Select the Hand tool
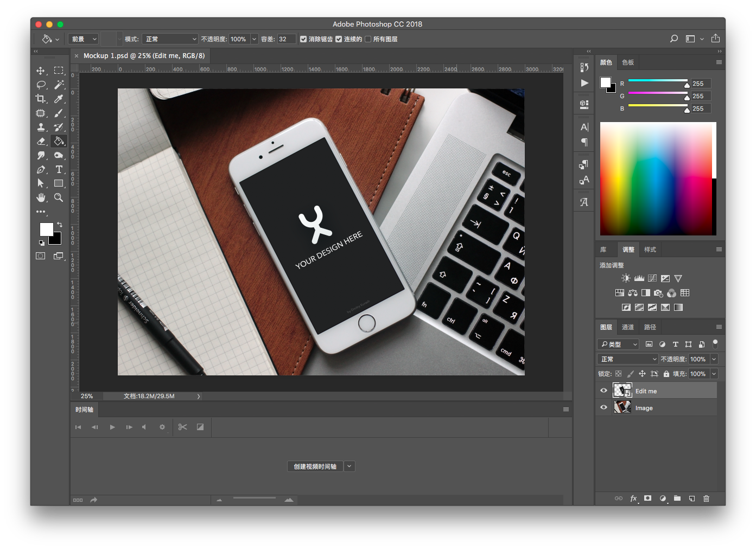Image resolution: width=756 pixels, height=549 pixels. pyautogui.click(x=41, y=197)
